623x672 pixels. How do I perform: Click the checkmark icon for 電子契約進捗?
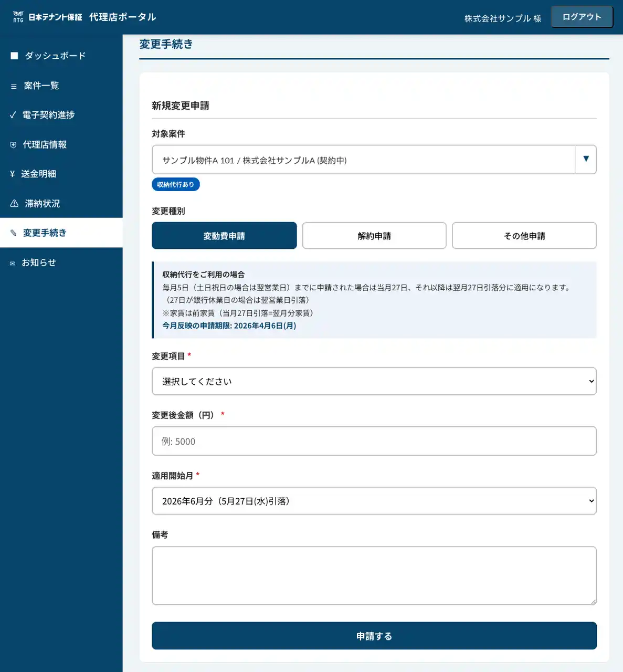(x=13, y=115)
